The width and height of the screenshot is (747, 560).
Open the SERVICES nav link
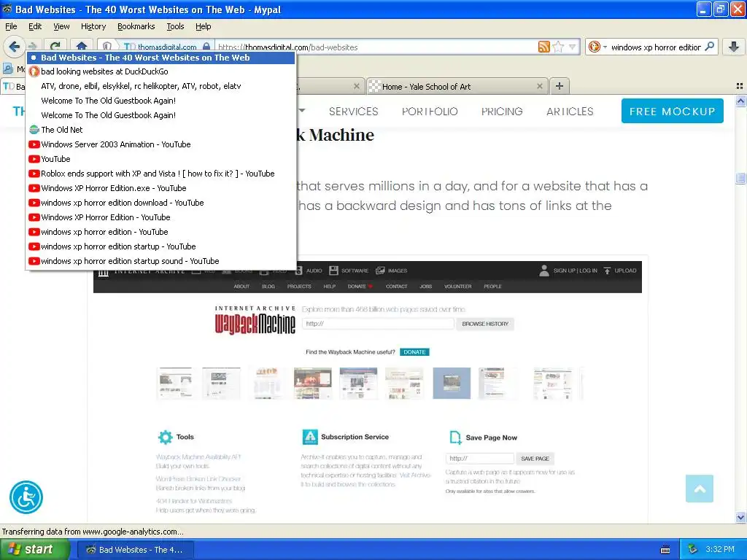pyautogui.click(x=354, y=112)
